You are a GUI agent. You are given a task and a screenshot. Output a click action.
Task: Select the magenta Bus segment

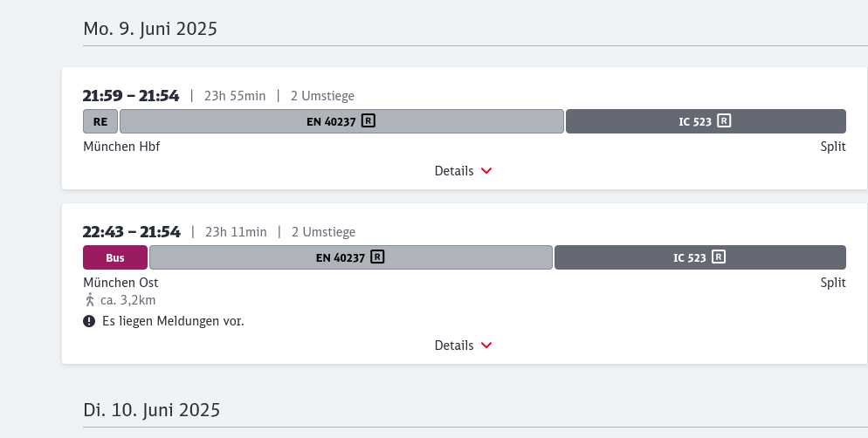pyautogui.click(x=115, y=257)
